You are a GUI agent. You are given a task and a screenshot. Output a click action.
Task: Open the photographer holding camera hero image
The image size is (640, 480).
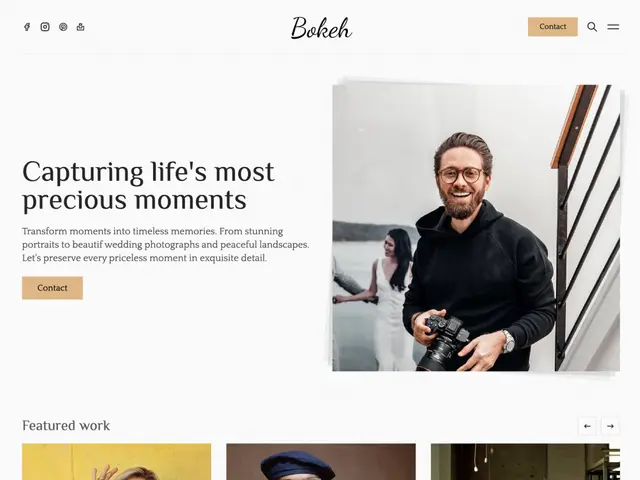coord(476,228)
